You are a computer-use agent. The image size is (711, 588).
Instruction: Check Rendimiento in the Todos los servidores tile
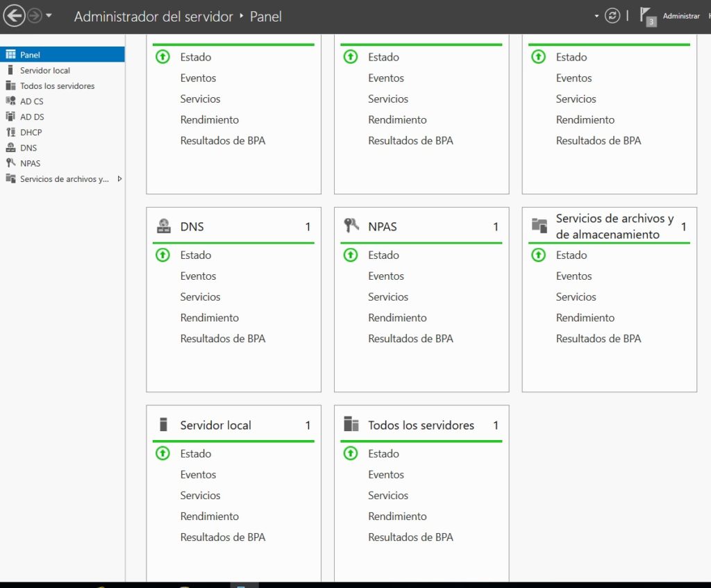coord(397,516)
